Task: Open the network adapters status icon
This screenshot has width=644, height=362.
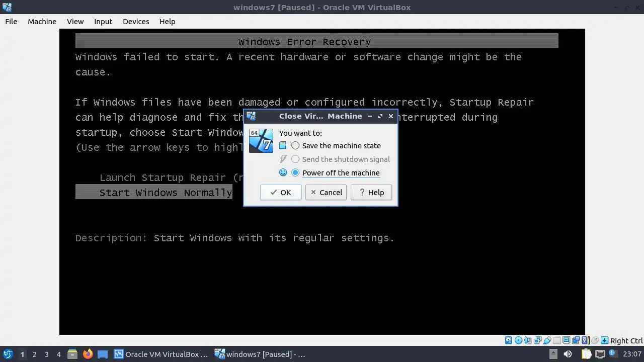Action: click(x=537, y=340)
